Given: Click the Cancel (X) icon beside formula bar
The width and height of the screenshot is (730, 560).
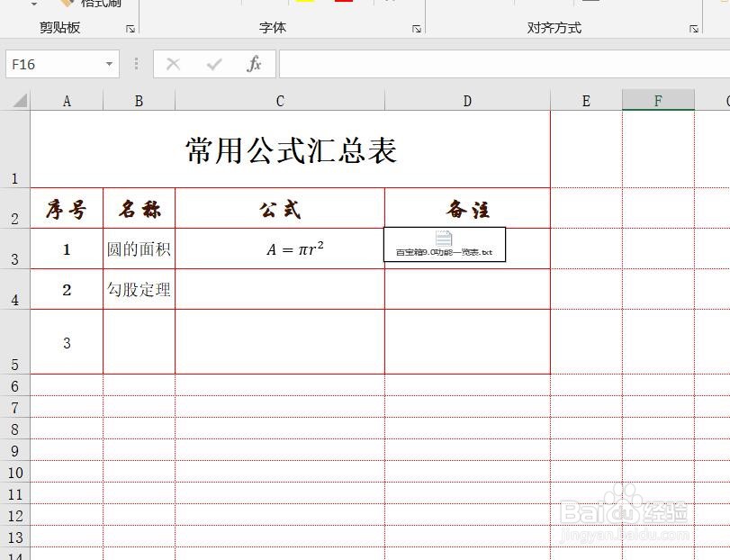Looking at the screenshot, I should click(175, 64).
